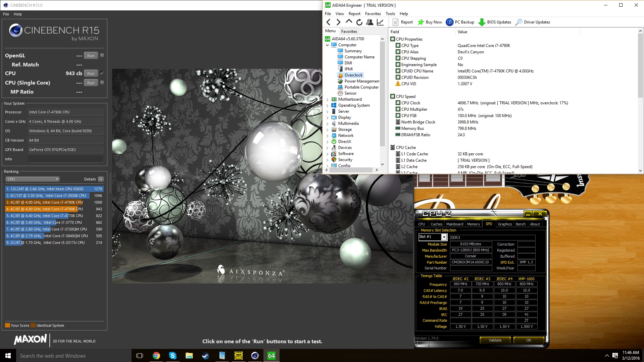Open Driver Updates in AIDA64 toolbar
Viewport: 644px width, 362px height.
tap(533, 22)
